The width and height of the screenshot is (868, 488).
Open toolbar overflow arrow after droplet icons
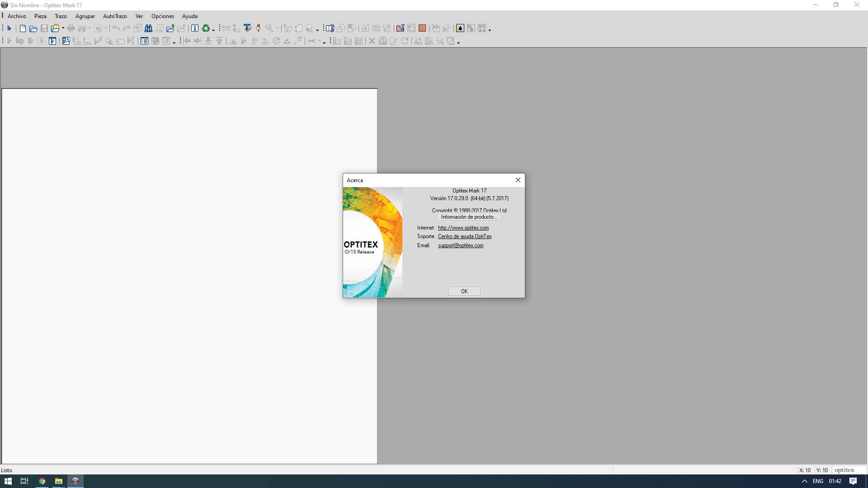click(490, 30)
